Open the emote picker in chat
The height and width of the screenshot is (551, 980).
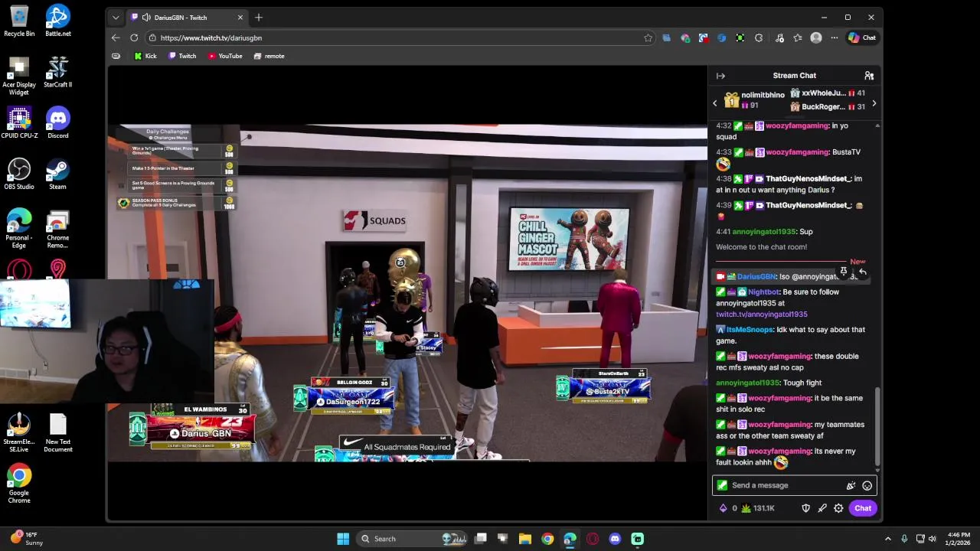867,485
